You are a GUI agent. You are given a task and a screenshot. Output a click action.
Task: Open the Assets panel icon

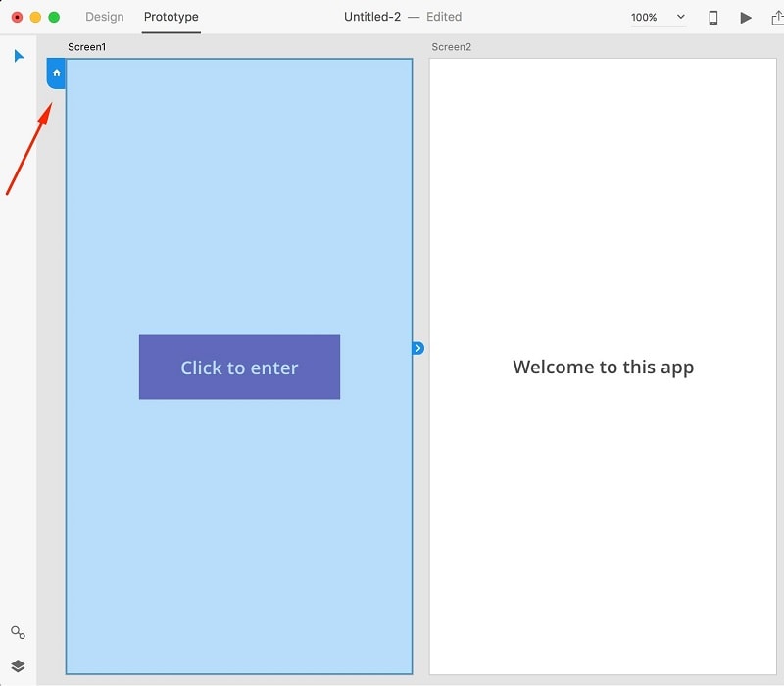(x=18, y=632)
